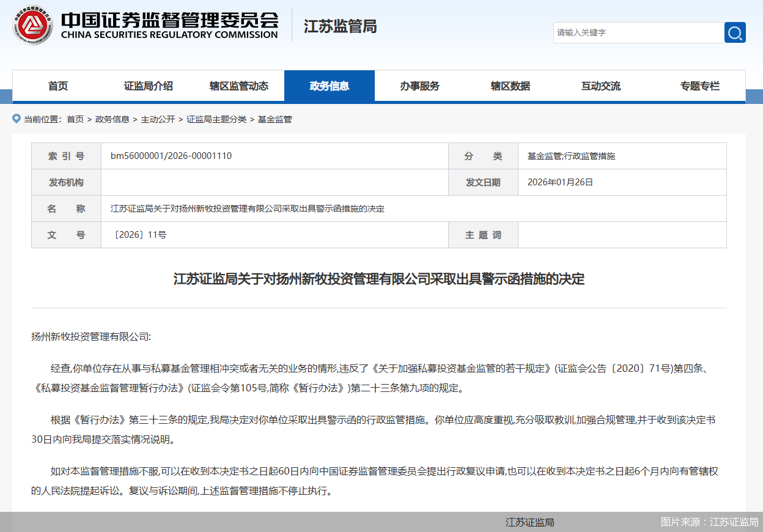The height and width of the screenshot is (532, 763).
Task: Open the 互动交流 section
Action: (x=601, y=86)
